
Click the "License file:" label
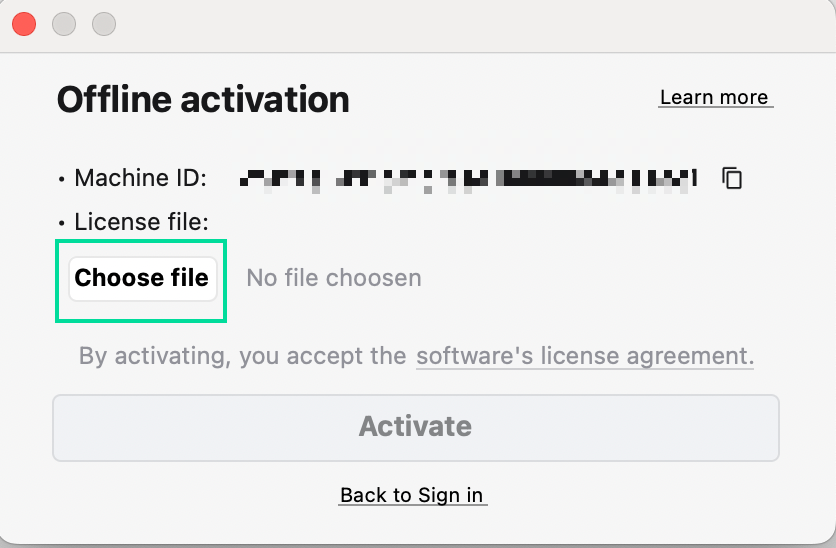tap(141, 221)
